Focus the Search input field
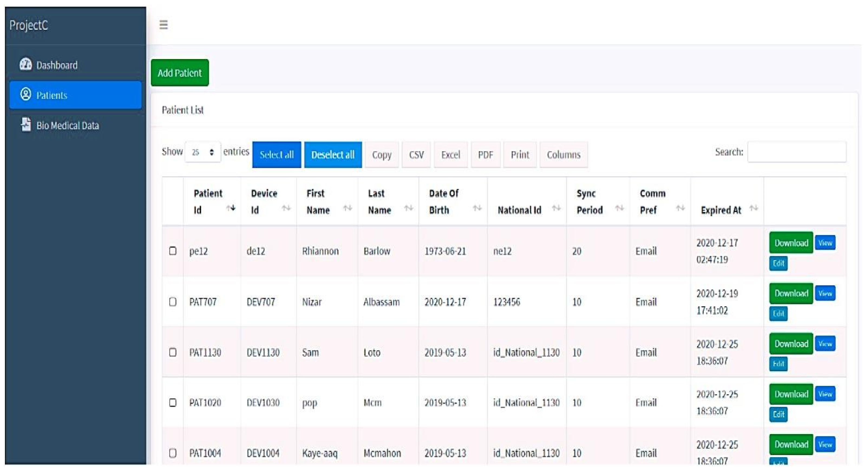 [x=796, y=152]
